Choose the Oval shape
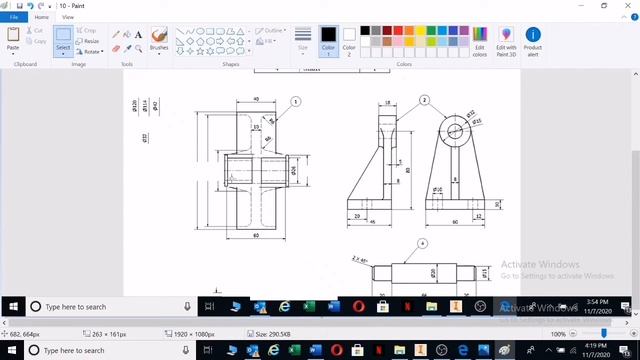The image size is (640, 360). (x=200, y=31)
